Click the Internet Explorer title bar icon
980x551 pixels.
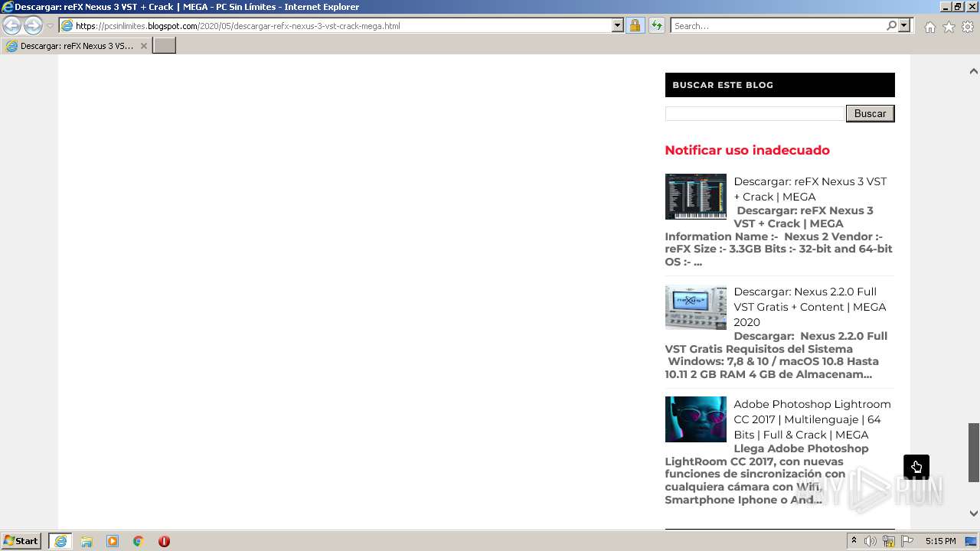(7, 6)
